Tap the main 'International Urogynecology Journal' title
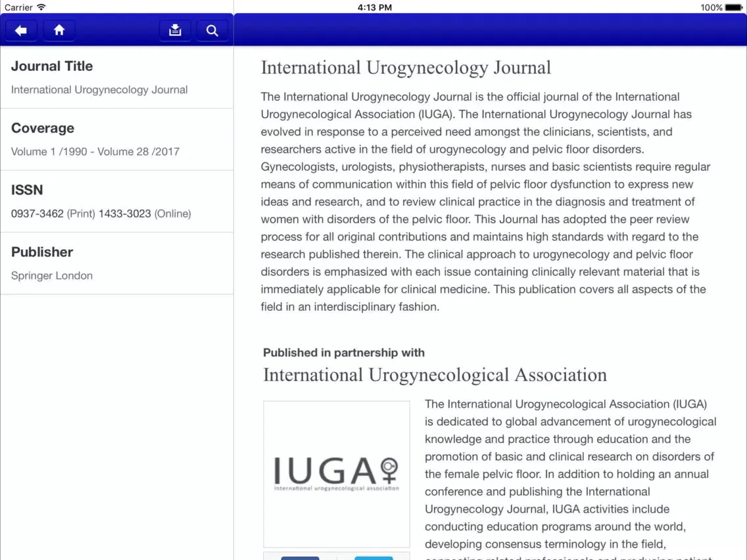The width and height of the screenshot is (747, 560). (406, 68)
